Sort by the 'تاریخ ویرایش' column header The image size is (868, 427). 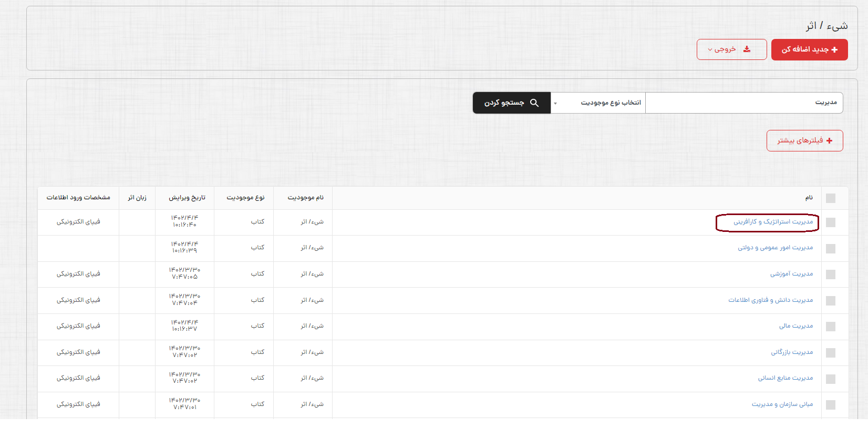click(187, 198)
